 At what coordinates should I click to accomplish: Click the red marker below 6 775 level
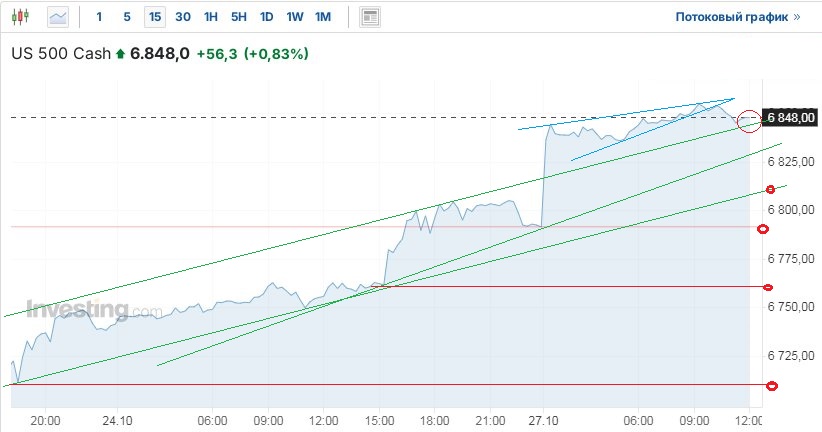click(x=768, y=288)
